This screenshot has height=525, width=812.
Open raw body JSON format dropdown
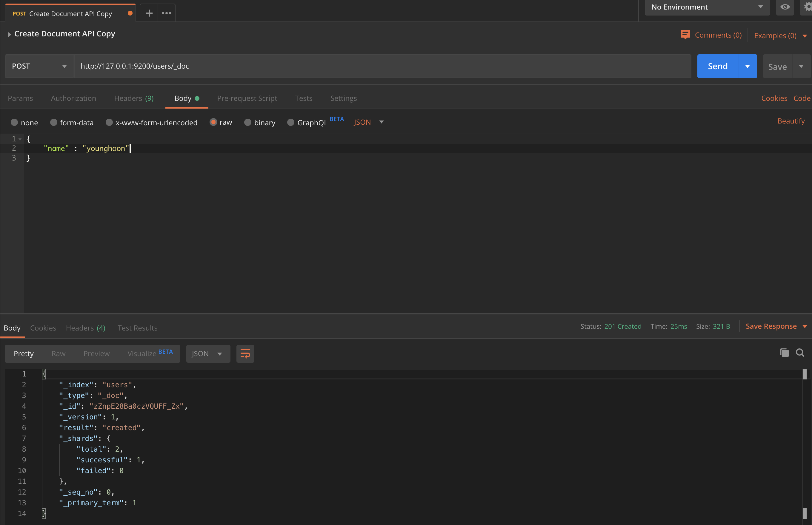(369, 122)
